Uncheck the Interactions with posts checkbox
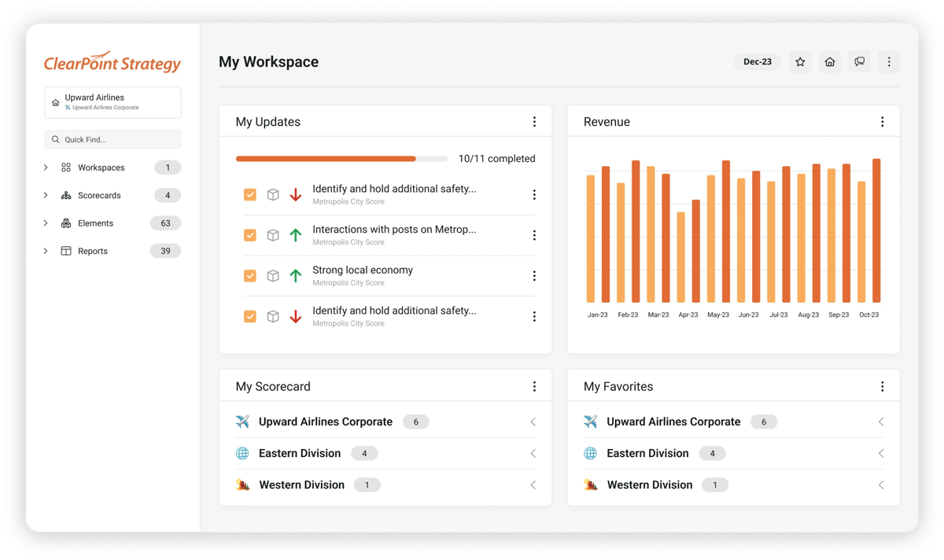Viewport: 944px width, 560px height. pyautogui.click(x=250, y=235)
